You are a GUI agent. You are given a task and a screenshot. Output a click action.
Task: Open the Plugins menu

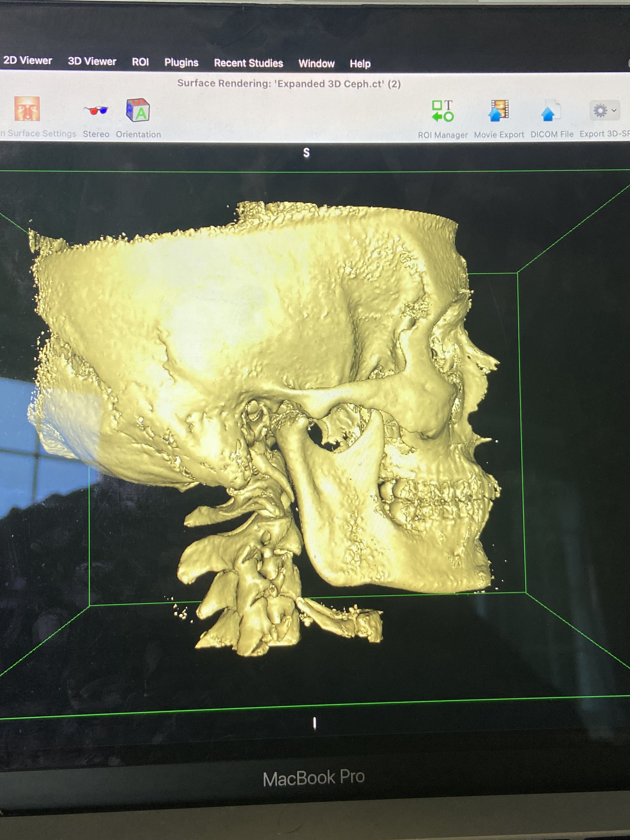tap(181, 63)
